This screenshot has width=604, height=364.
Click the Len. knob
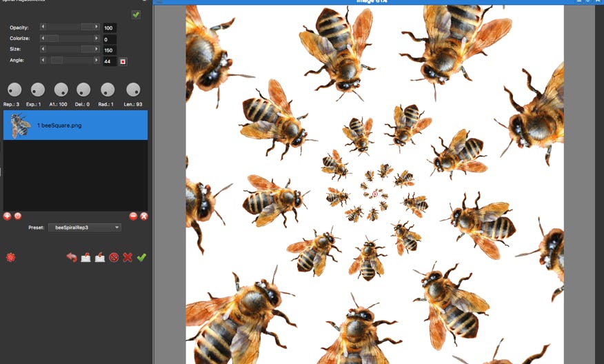coord(133,90)
